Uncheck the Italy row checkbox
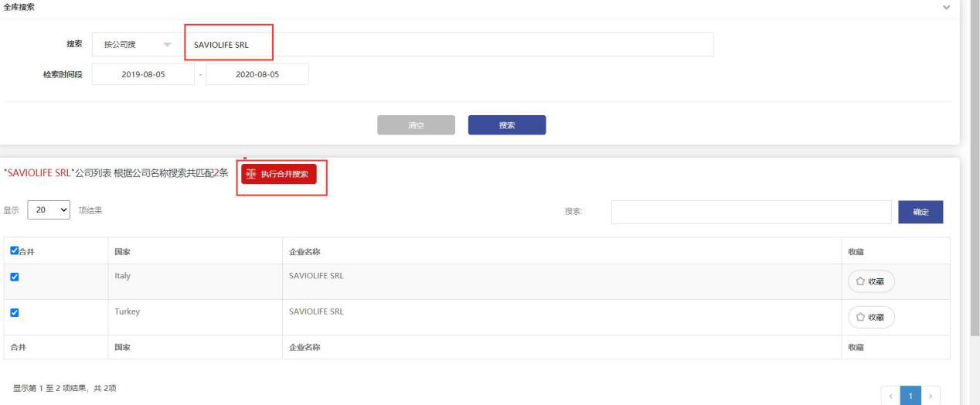The image size is (980, 405). [x=15, y=277]
